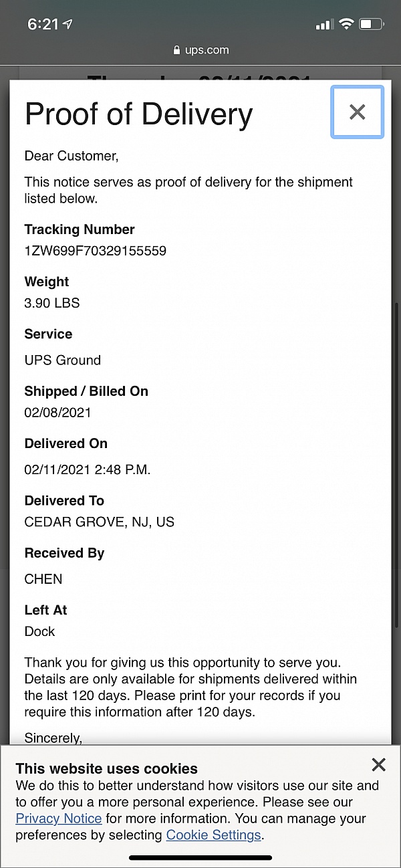Tap the padlock icon beside ups.com
Screen dimensions: 401x868
[x=177, y=50]
